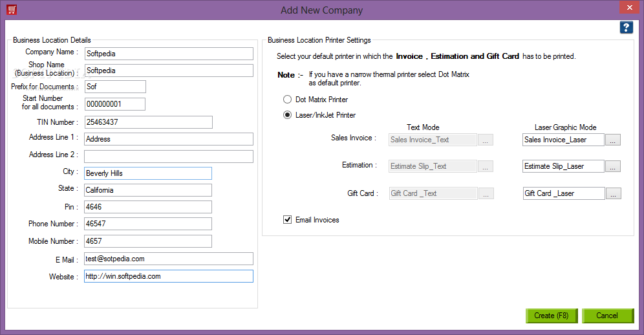Click browse button beside Sales Invoice_Text
This screenshot has height=335, width=644.
(486, 140)
